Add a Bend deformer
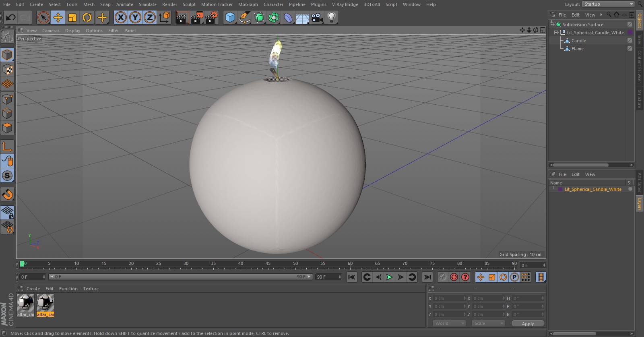 click(288, 17)
